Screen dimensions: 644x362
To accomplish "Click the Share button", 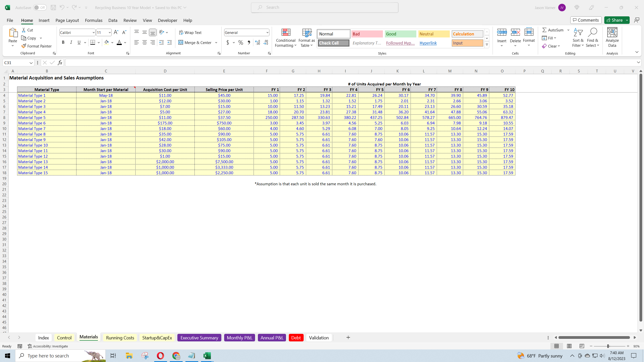I will (614, 20).
